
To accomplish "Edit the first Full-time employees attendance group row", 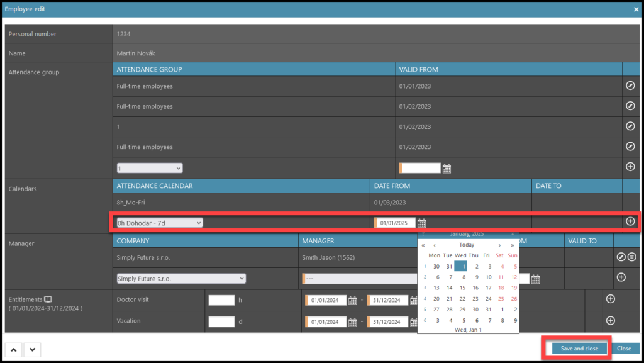I will tap(630, 86).
